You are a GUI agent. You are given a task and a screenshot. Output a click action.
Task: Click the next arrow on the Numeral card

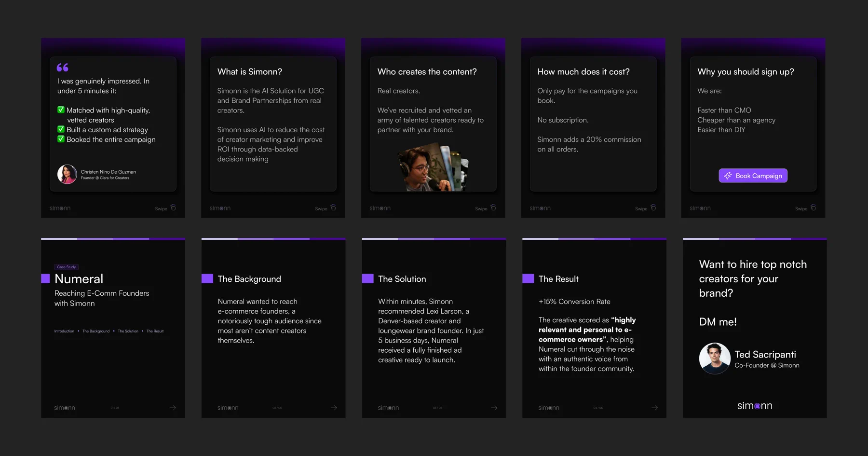[173, 408]
